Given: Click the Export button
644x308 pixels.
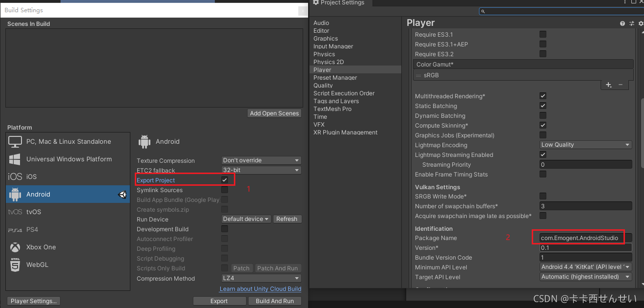Looking at the screenshot, I should 219,301.
